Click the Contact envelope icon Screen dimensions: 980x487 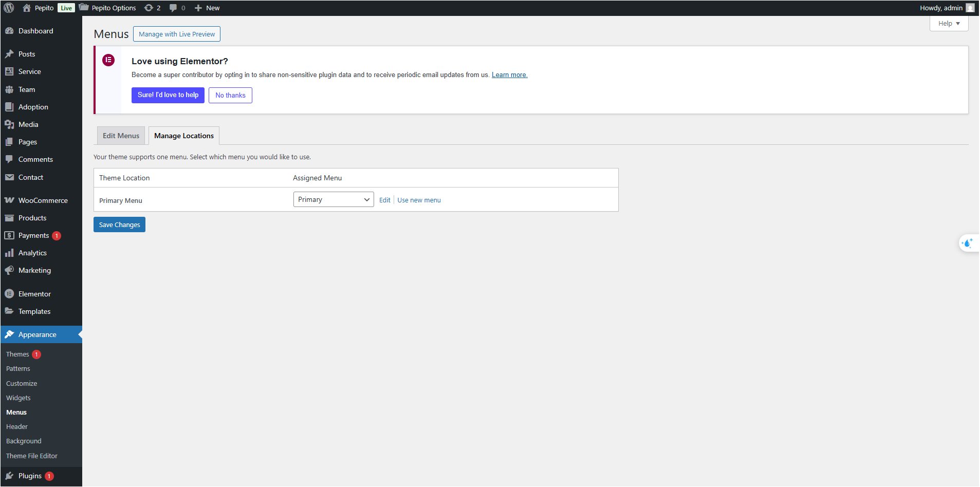click(x=9, y=177)
